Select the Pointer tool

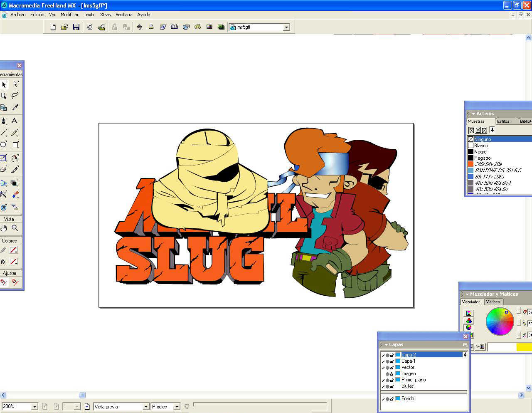point(4,84)
